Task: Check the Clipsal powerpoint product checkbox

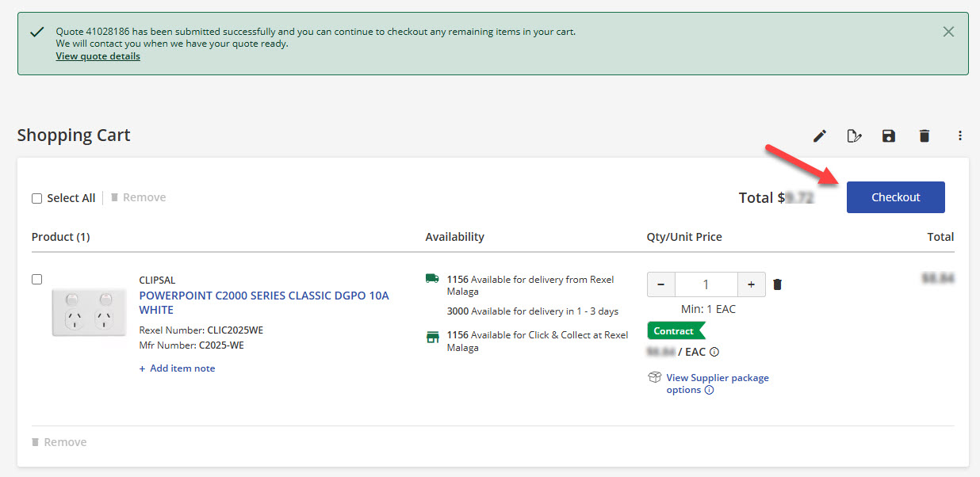Action: click(36, 280)
